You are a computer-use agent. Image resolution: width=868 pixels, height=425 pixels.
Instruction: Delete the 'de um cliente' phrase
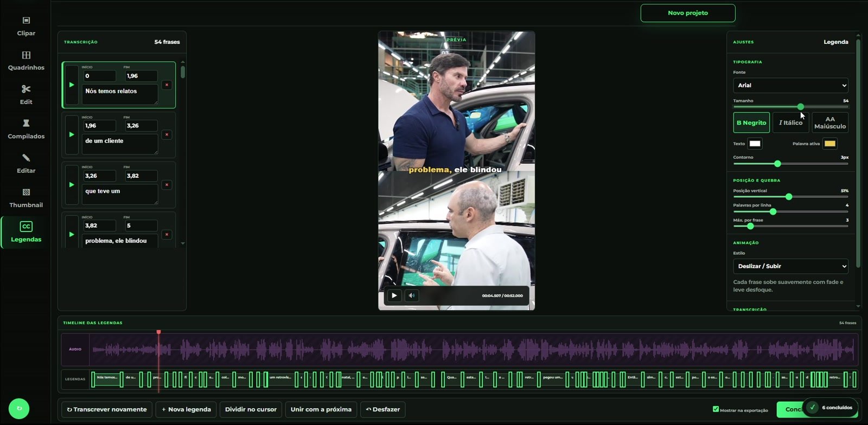[x=167, y=134]
